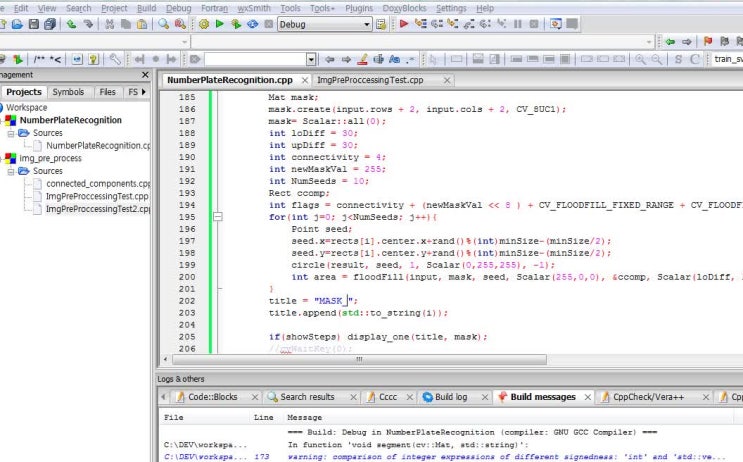This screenshot has width=743, height=462.
Task: Click the Copy toolbar icon
Action: click(x=126, y=24)
